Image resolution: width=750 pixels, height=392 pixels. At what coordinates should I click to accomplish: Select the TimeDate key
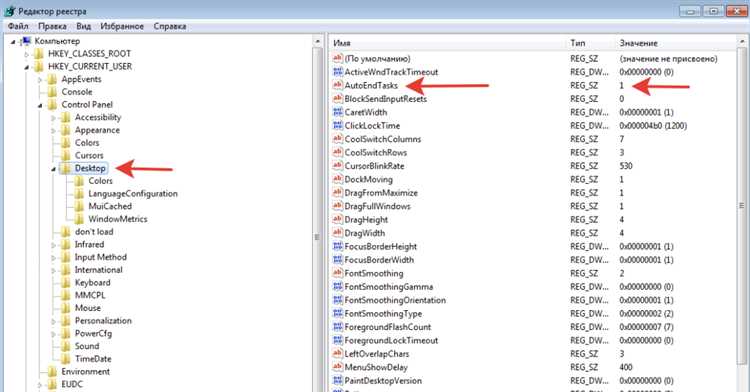tap(93, 359)
